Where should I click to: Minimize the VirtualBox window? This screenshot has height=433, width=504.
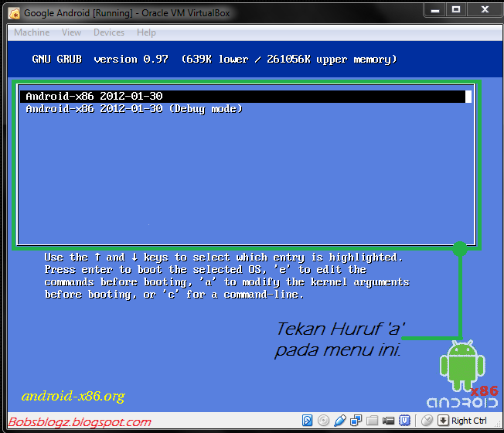coord(435,10)
